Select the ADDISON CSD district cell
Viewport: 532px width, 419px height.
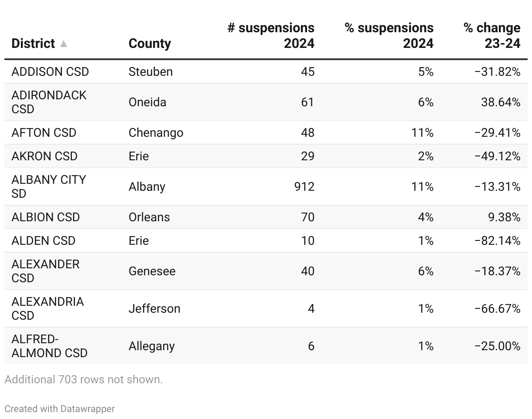click(50, 71)
